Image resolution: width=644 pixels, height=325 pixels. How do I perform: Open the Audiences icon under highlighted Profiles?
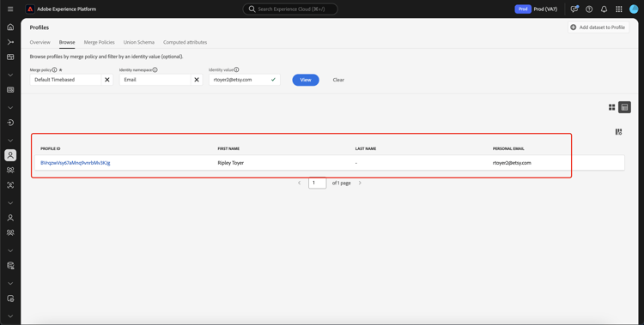[x=10, y=170]
